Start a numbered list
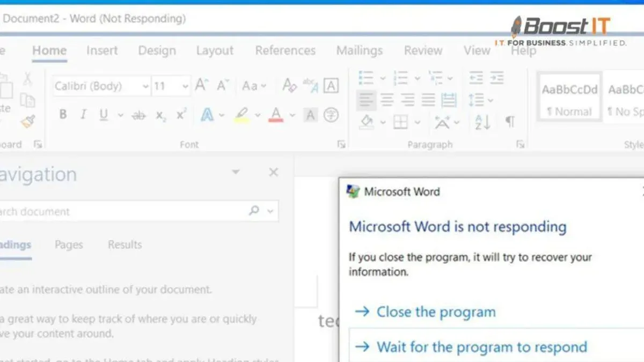The image size is (644, 362). click(x=400, y=78)
